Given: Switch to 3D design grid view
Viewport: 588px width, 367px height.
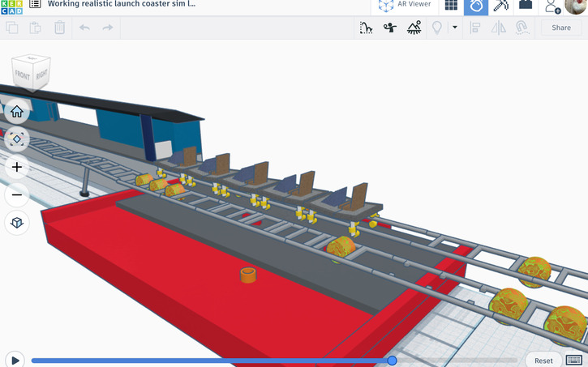Looking at the screenshot, I should click(x=451, y=5).
